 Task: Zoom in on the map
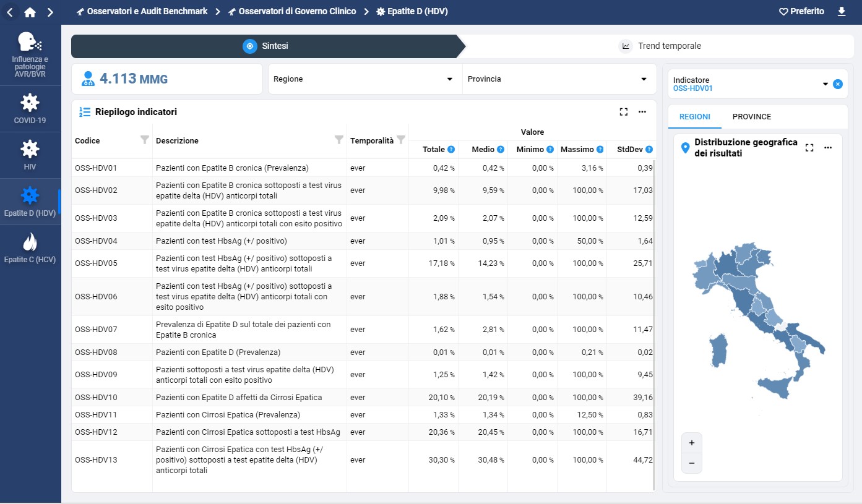[691, 443]
